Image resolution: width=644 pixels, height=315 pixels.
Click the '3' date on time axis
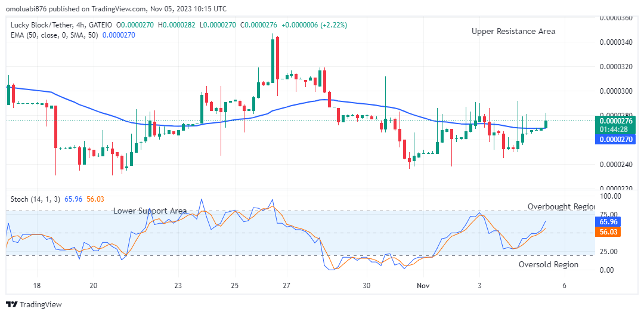[479, 286]
